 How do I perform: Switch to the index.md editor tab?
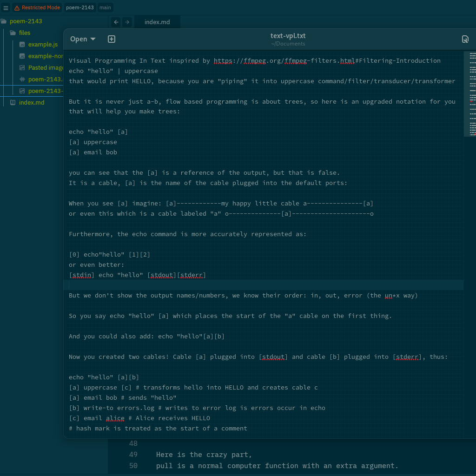157,22
